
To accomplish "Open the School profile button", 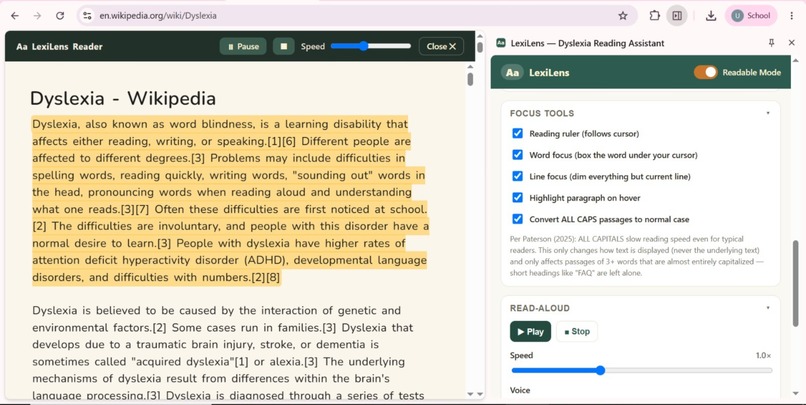I will coord(751,16).
